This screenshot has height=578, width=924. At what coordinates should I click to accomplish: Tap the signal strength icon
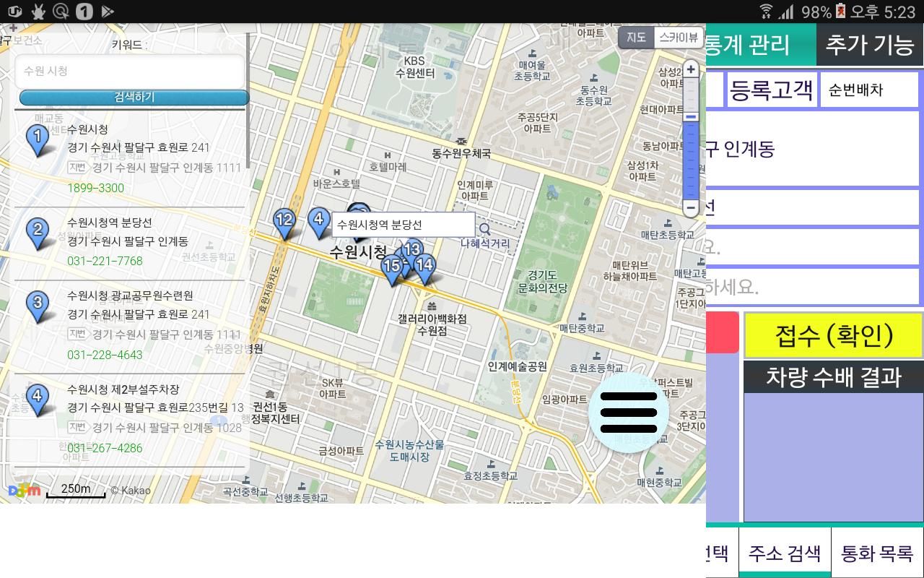coord(787,12)
